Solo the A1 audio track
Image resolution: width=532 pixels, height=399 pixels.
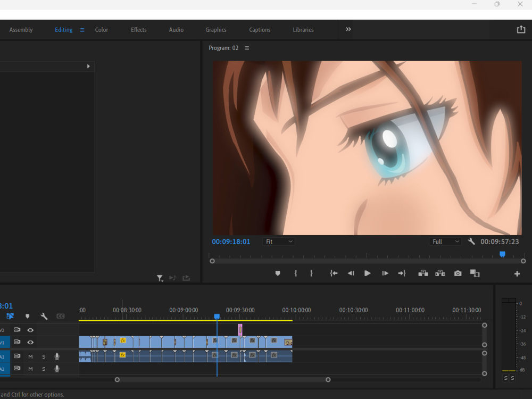click(44, 356)
